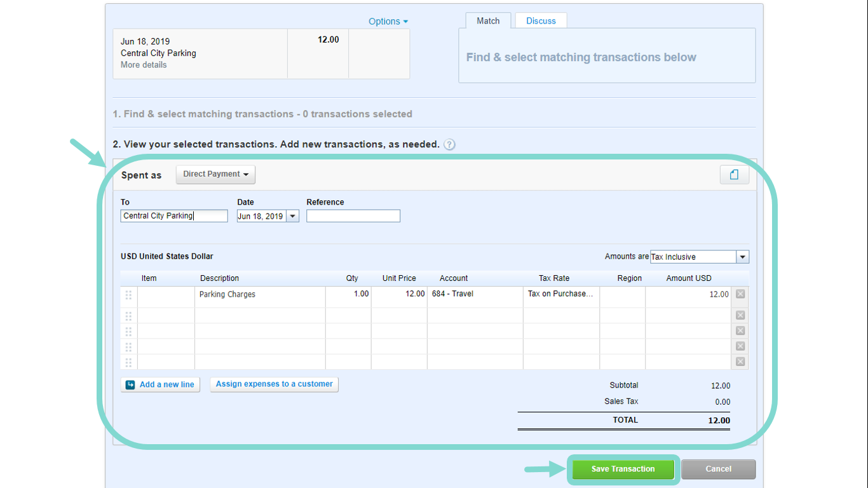Click the file attachment icon button
Viewport: 868px width, 488px height.
click(x=734, y=175)
